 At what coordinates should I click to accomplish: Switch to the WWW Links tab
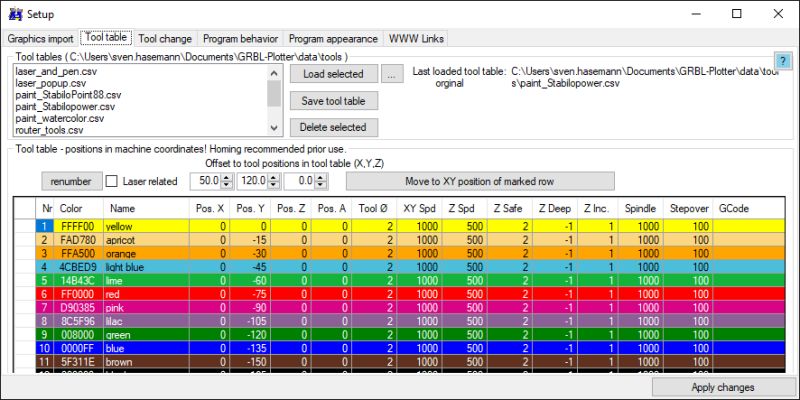point(416,39)
